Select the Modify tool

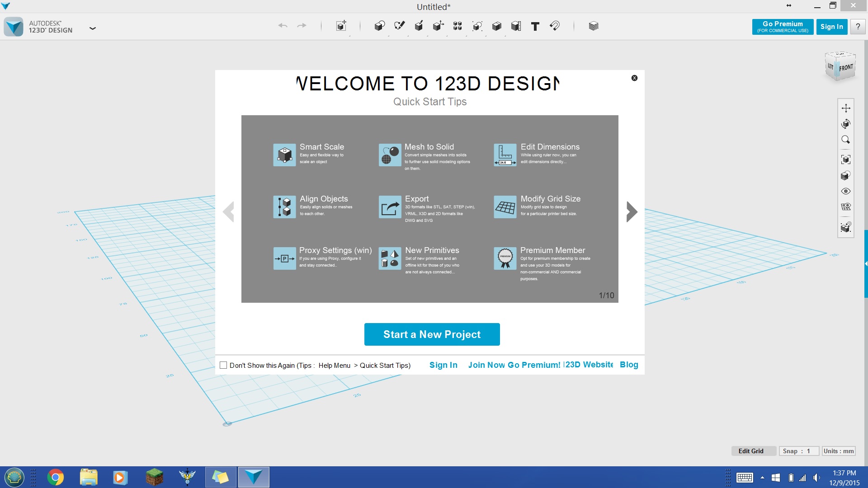point(438,26)
